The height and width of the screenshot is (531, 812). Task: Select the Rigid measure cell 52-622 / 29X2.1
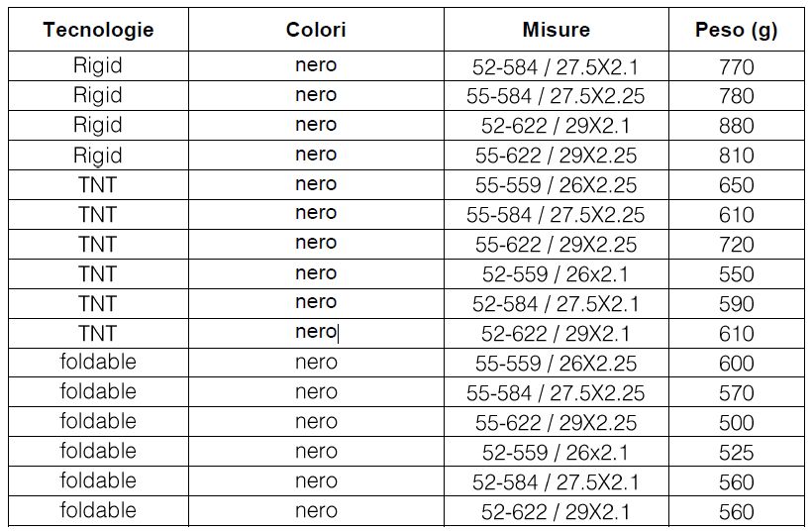[557, 126]
